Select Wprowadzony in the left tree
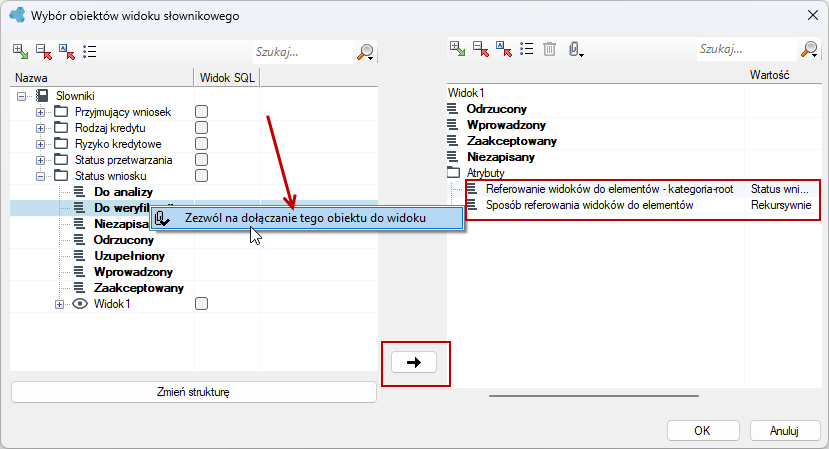 coord(133,272)
